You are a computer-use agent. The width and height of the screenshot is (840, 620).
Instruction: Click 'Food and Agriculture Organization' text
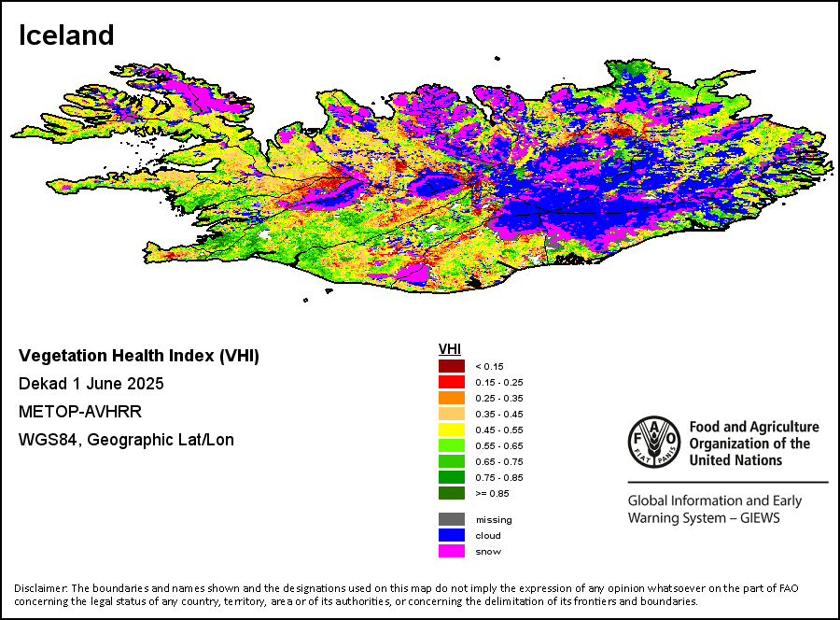point(754,444)
